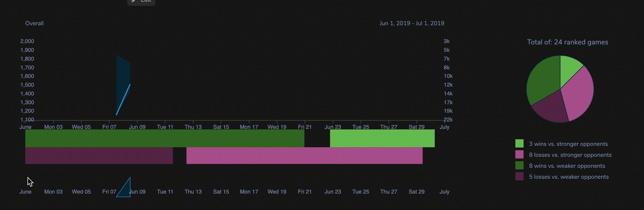
Task: Select the pink pie slice
Action: 578,93
